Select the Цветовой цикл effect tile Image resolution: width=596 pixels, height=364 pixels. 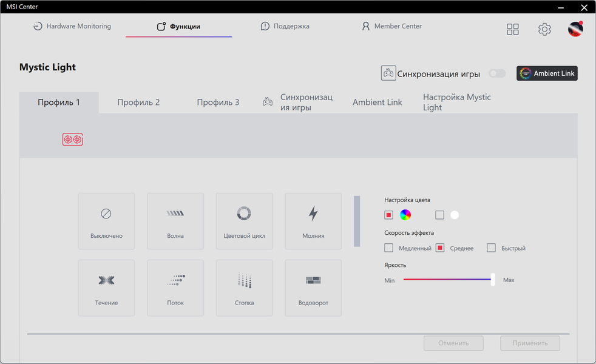click(x=244, y=221)
